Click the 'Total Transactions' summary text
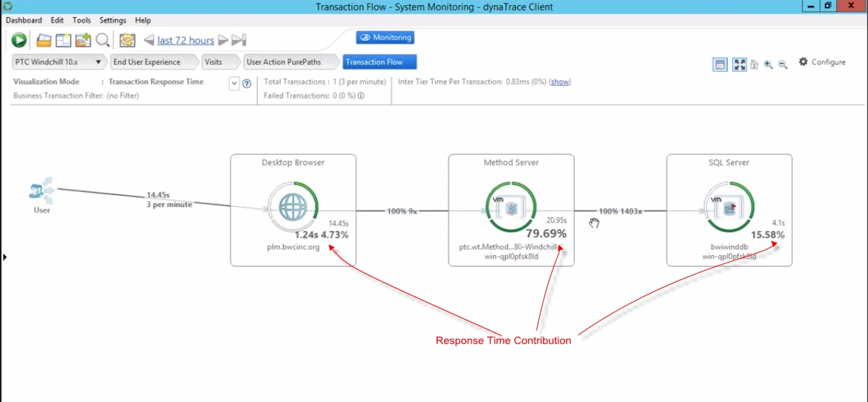 click(325, 82)
